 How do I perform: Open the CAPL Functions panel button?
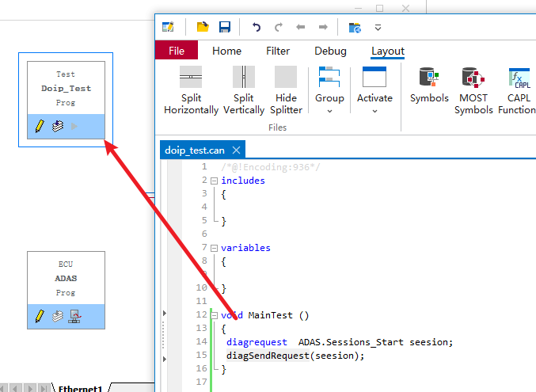click(x=518, y=90)
